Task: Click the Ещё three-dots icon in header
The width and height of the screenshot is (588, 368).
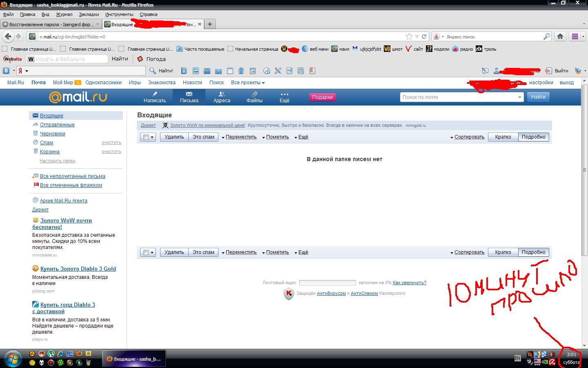Action: [284, 94]
